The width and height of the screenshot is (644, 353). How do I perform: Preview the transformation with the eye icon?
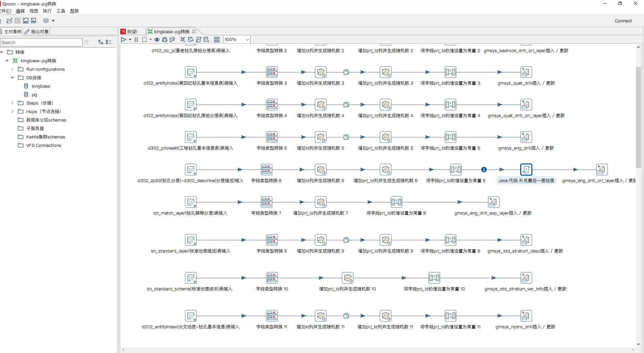(157, 40)
